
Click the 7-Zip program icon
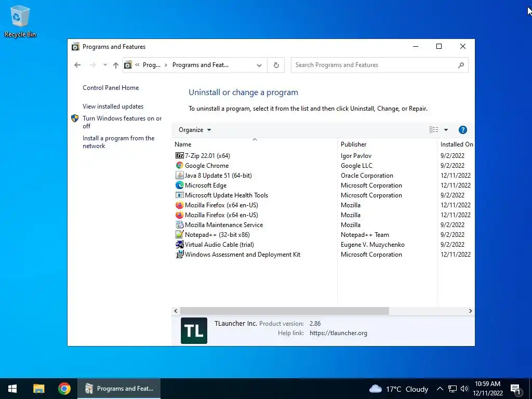[x=179, y=156]
